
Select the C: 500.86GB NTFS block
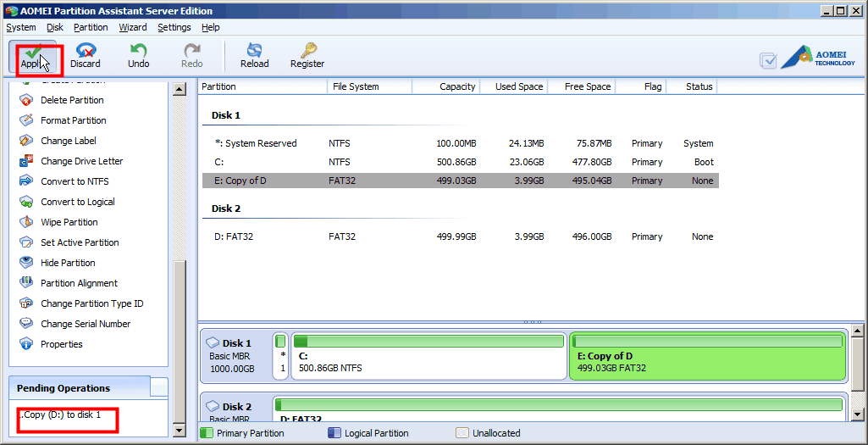(x=429, y=356)
